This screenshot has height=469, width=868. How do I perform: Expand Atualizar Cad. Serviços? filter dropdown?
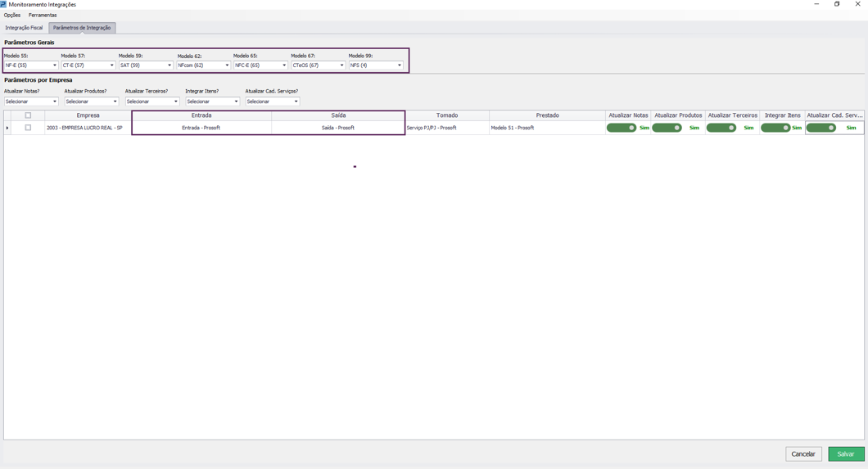pos(273,101)
